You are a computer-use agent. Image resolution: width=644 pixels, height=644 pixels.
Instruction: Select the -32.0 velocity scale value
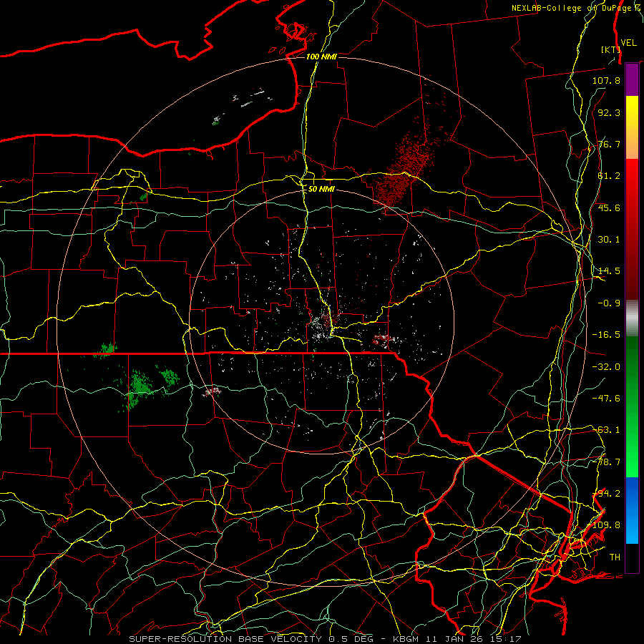tap(606, 367)
